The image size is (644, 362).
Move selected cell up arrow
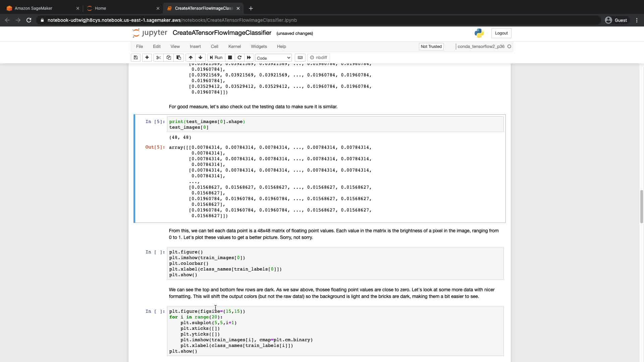click(191, 58)
